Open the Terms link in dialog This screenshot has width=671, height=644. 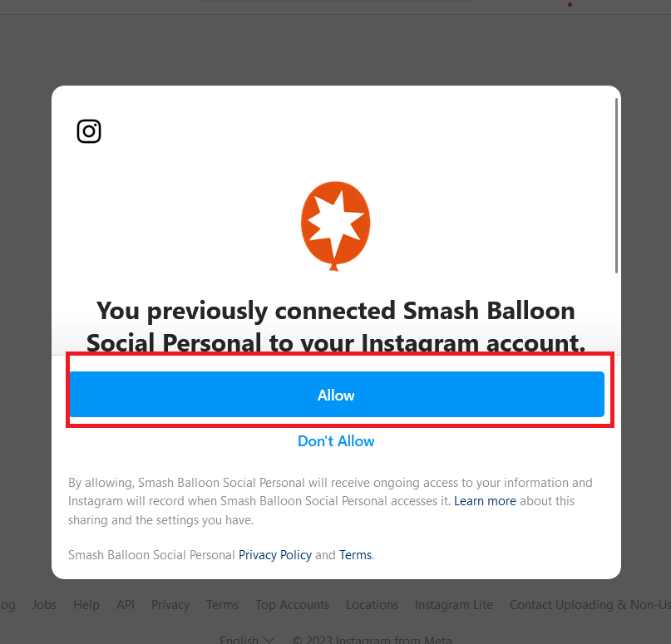coord(355,554)
